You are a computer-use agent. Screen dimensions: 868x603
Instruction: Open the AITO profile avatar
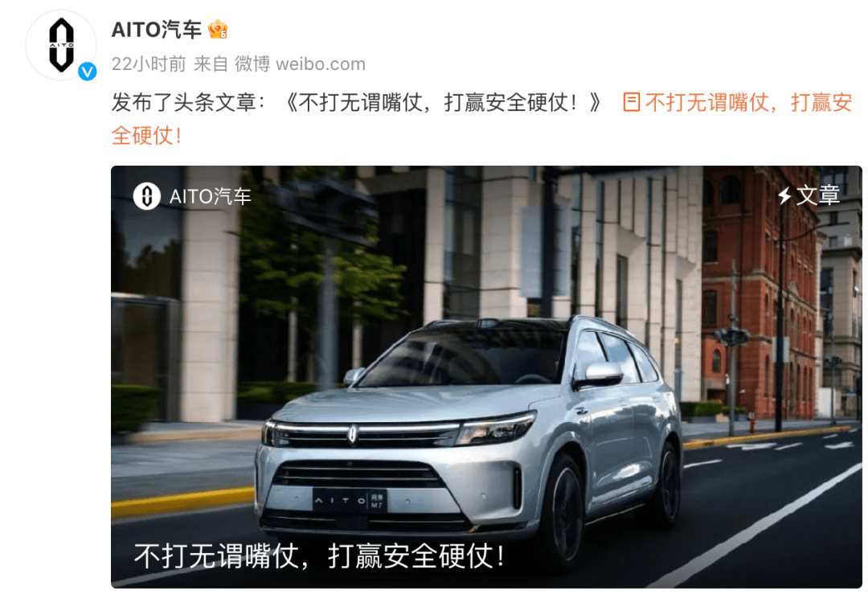[x=61, y=45]
